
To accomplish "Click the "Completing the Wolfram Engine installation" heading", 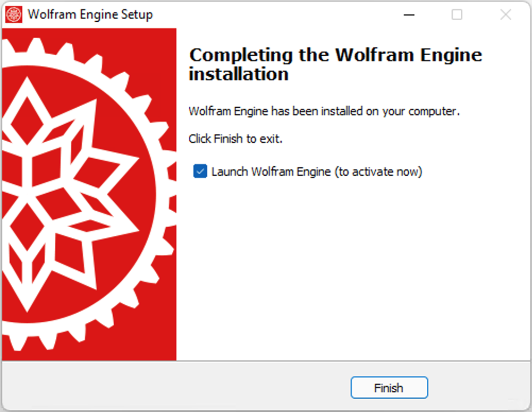I will coord(335,64).
